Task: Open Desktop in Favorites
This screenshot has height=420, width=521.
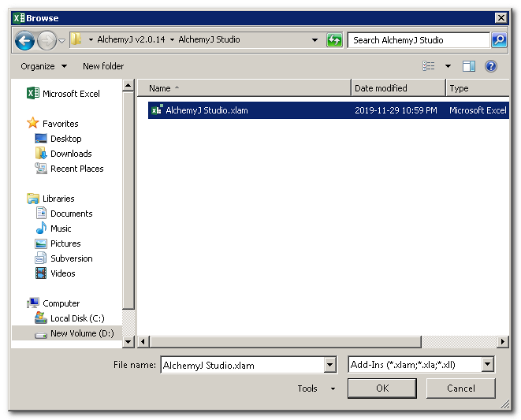Action: coord(65,139)
